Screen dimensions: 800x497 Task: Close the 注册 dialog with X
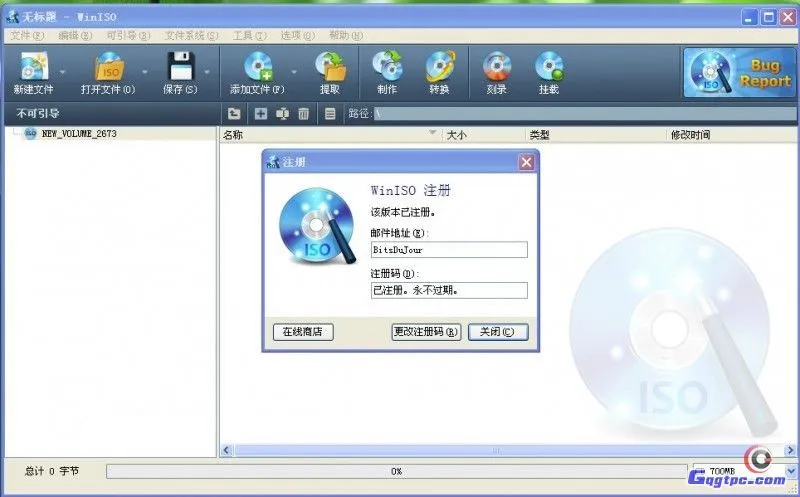pyautogui.click(x=527, y=162)
